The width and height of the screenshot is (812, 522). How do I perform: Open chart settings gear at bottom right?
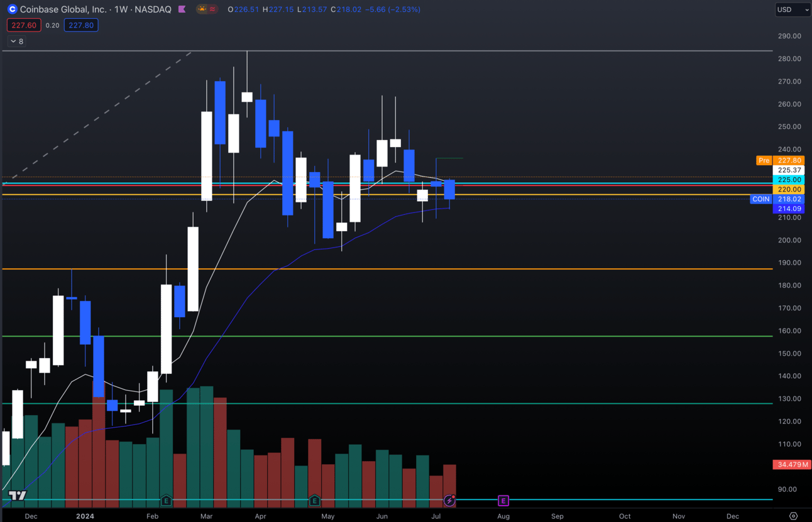pyautogui.click(x=793, y=516)
